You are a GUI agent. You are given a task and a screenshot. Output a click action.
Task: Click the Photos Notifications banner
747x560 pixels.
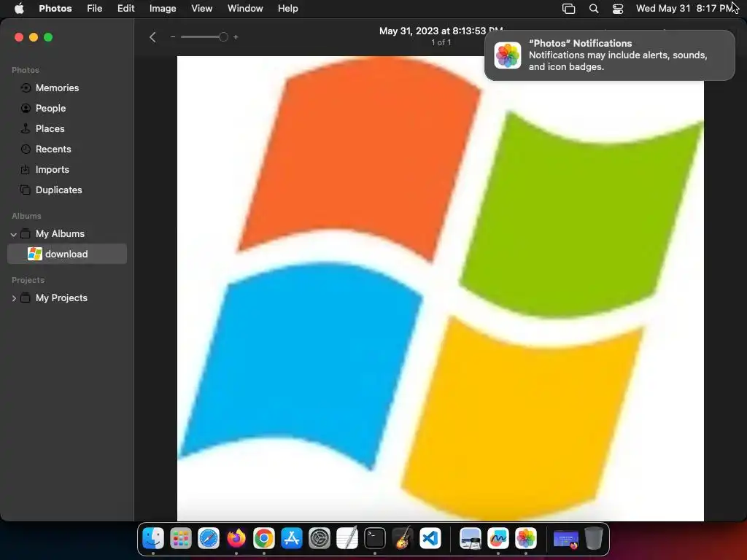click(x=609, y=55)
